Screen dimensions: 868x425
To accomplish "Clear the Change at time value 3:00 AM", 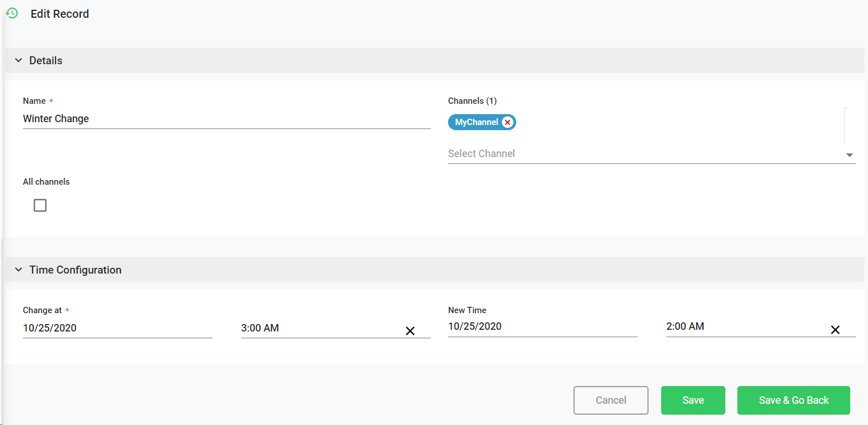I will [x=410, y=331].
